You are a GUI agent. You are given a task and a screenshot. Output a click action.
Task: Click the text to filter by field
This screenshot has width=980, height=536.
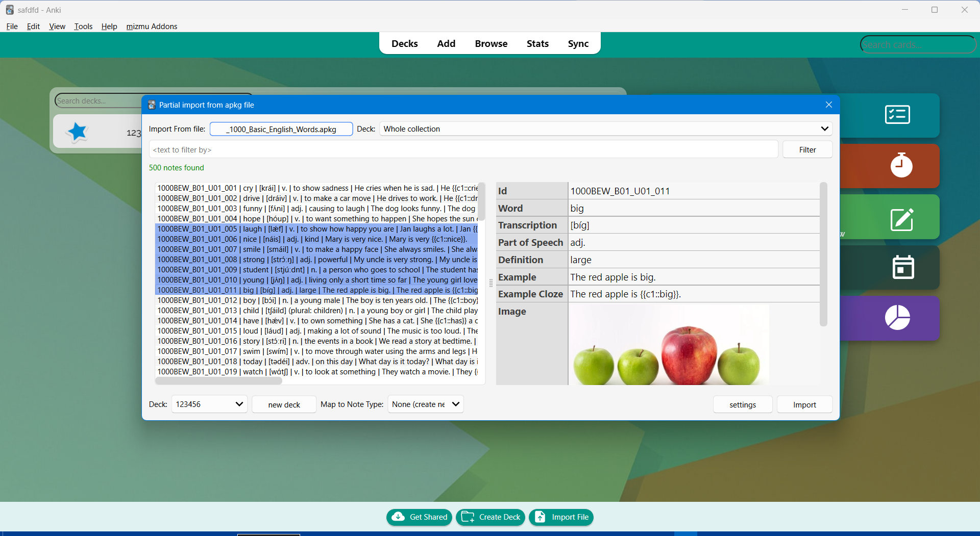(x=463, y=150)
